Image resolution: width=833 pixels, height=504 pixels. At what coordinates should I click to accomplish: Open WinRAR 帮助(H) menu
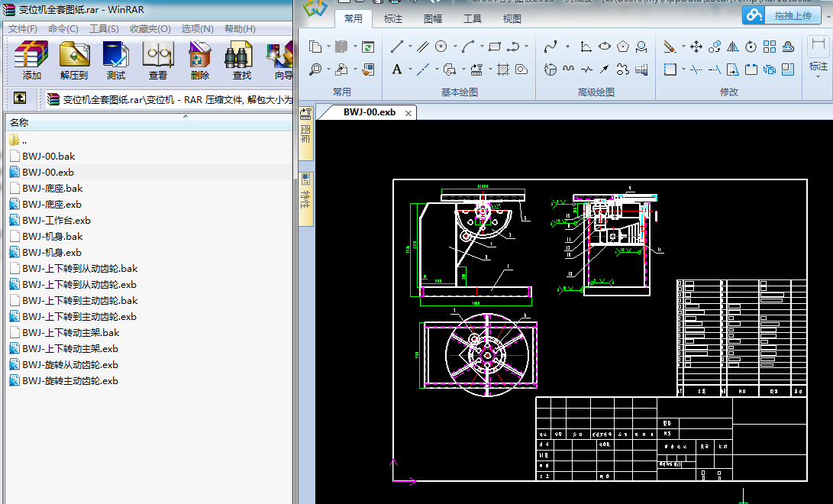coord(240,29)
